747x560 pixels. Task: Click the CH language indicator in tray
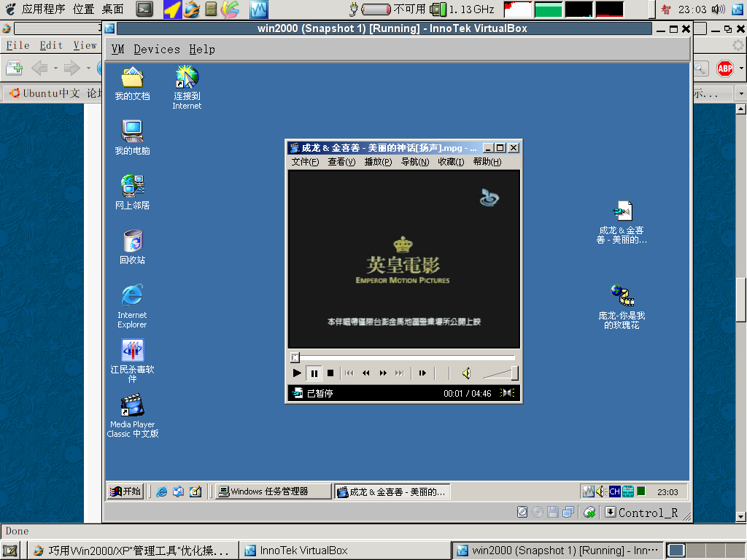pos(614,491)
